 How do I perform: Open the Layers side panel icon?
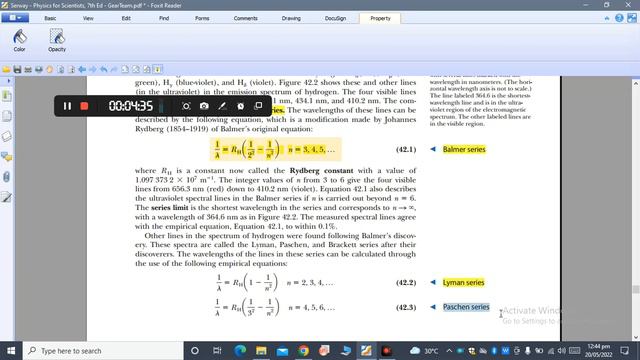tap(7, 136)
